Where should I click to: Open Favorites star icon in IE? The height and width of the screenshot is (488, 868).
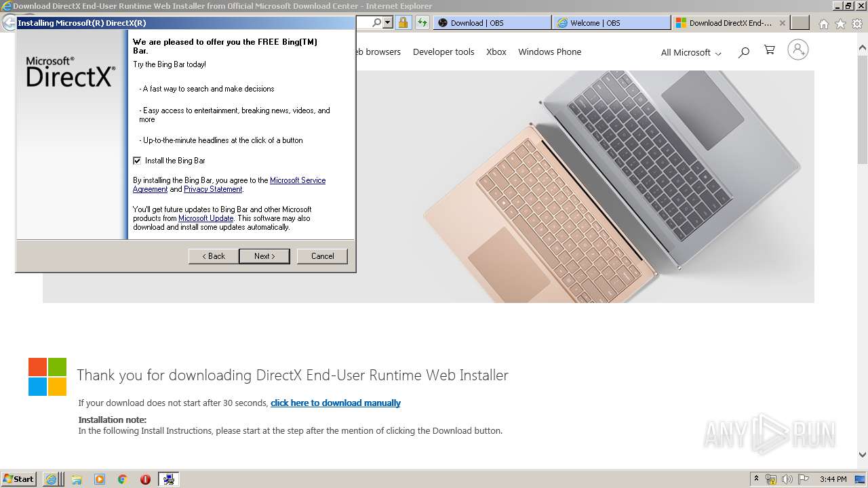(840, 24)
